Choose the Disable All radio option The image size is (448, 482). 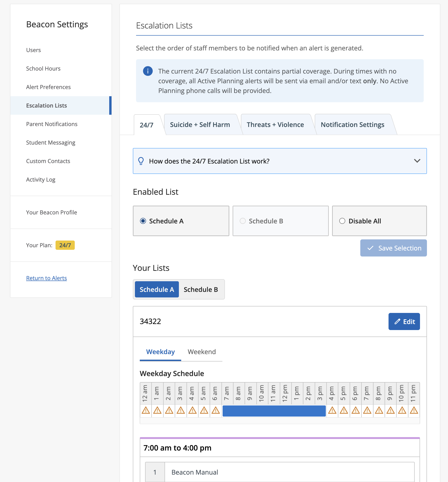pos(342,221)
